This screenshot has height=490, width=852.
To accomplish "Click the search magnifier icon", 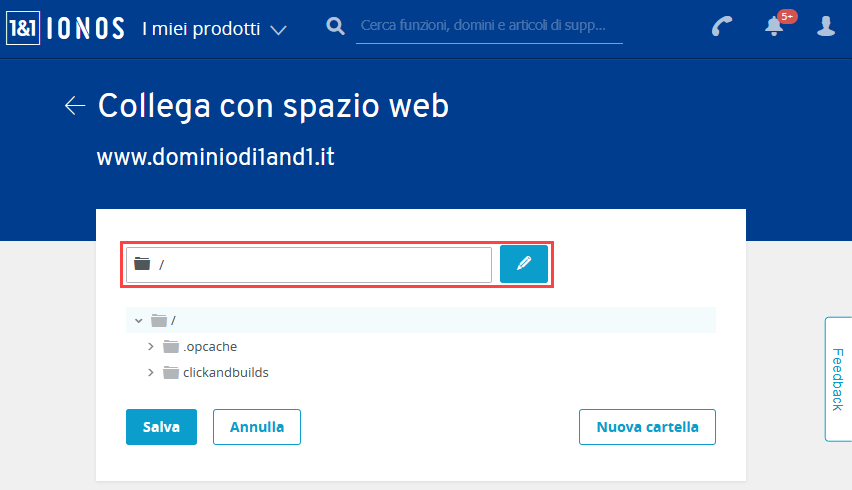I will click(335, 26).
